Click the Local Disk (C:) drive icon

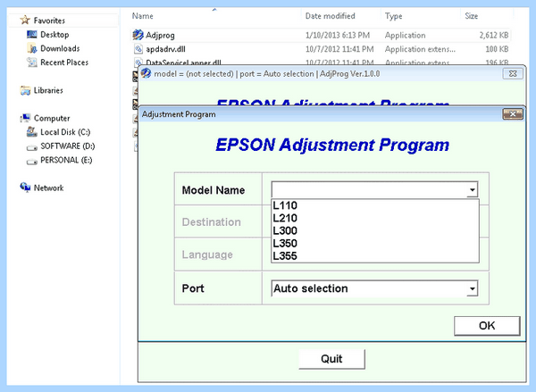[x=32, y=132]
